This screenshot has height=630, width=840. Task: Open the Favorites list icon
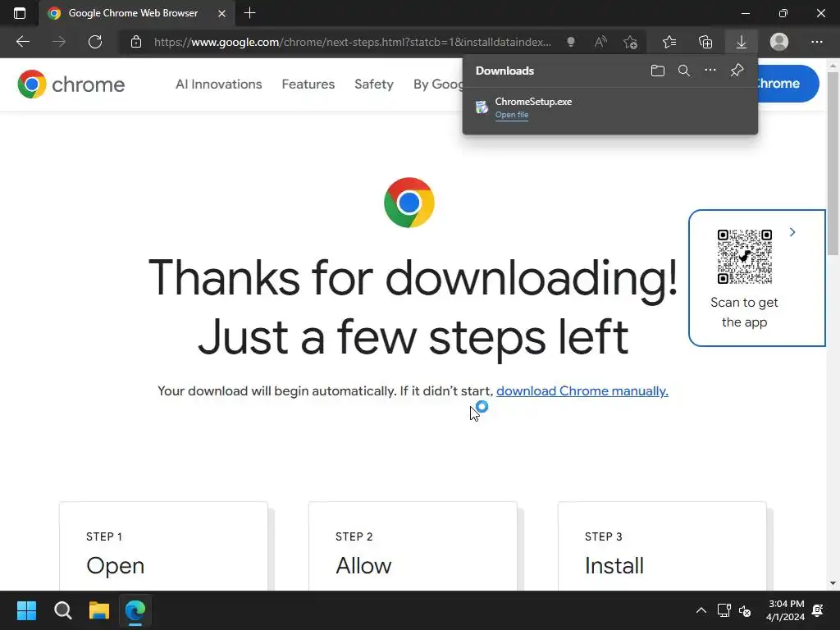669,42
